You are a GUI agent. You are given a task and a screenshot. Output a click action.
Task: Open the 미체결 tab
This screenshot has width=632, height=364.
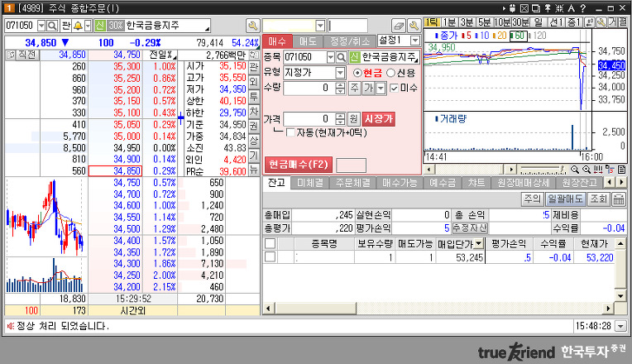tap(313, 182)
